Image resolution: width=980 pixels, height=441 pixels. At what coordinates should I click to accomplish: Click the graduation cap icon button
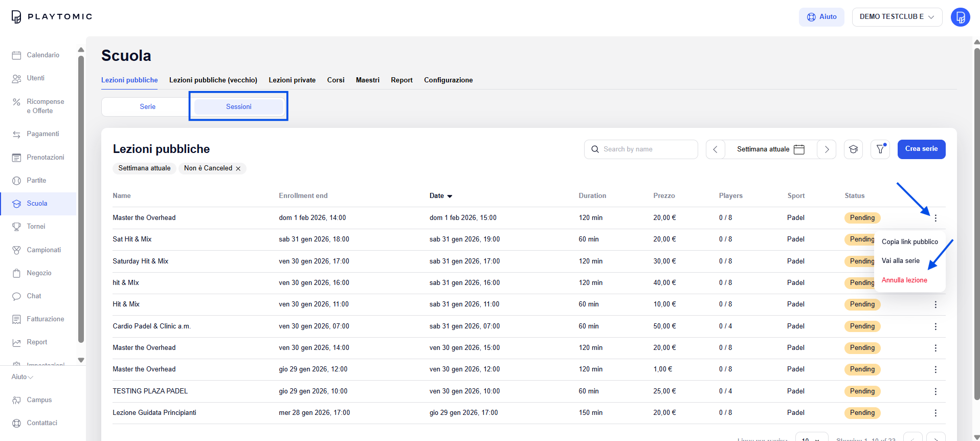853,149
